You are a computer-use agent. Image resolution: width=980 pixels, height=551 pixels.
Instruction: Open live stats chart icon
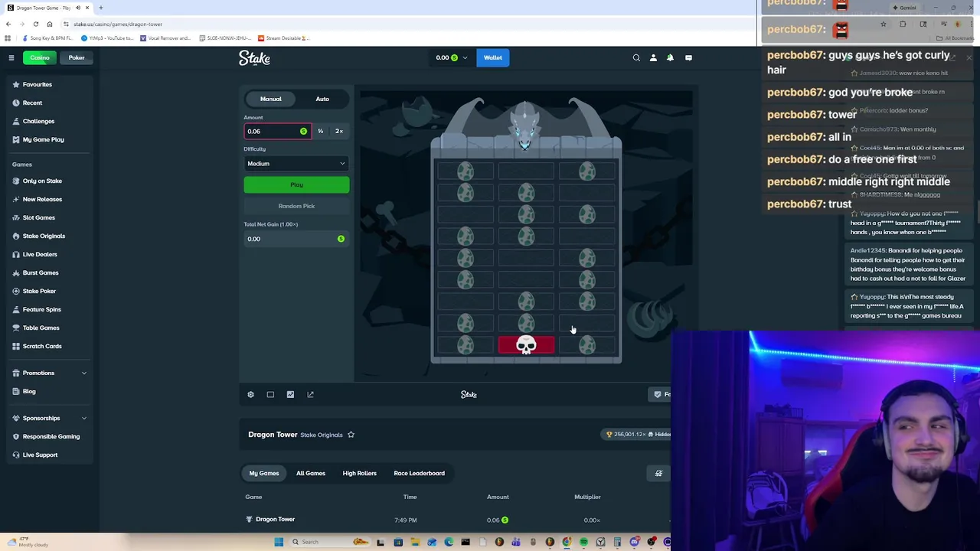pos(290,394)
